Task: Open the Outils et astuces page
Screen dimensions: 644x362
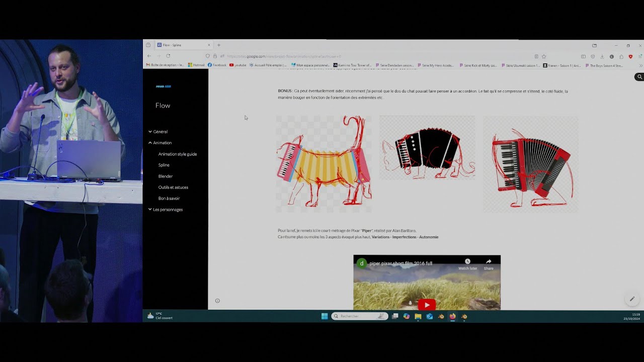Action: pyautogui.click(x=173, y=187)
